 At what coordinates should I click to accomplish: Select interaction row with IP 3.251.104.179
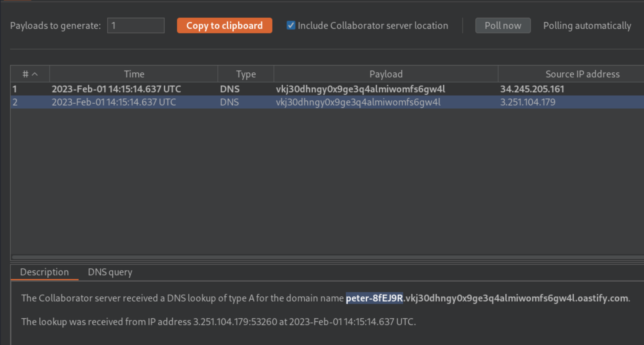(327, 102)
